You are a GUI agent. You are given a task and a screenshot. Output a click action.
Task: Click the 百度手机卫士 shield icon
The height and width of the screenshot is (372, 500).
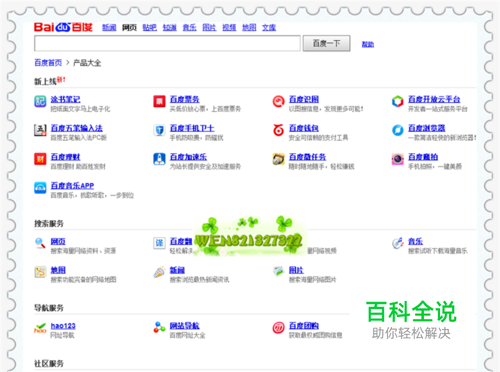(x=159, y=130)
